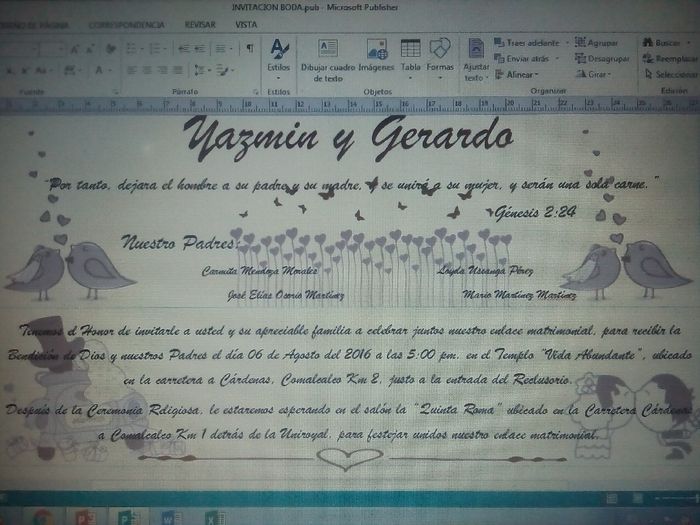The height and width of the screenshot is (525, 700).
Task: Decrease the paragraph indent
Action: tap(183, 49)
